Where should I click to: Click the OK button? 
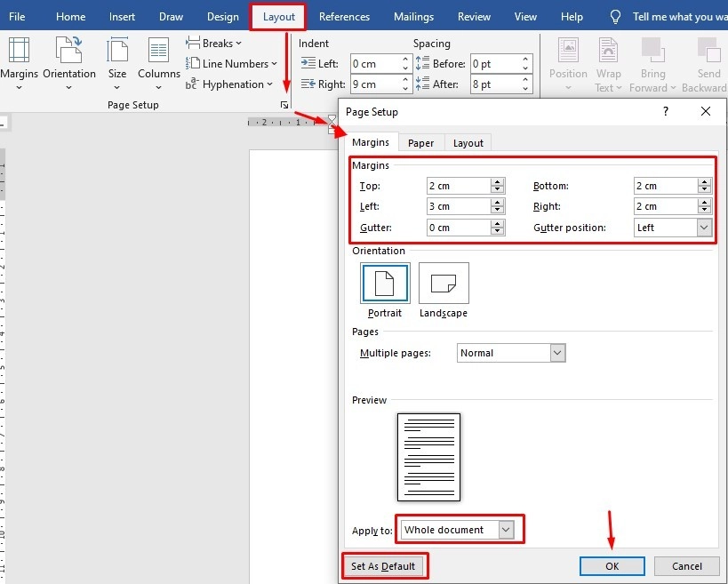[x=612, y=566]
